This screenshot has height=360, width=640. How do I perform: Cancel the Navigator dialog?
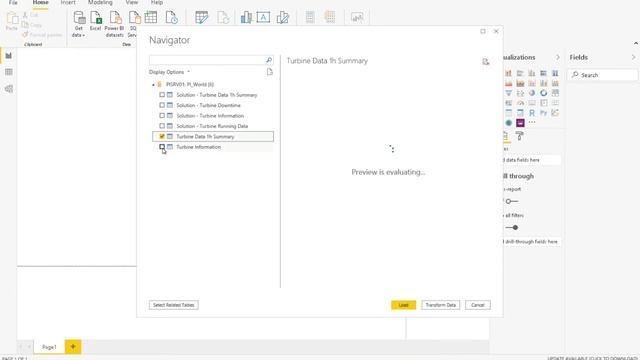click(x=478, y=305)
